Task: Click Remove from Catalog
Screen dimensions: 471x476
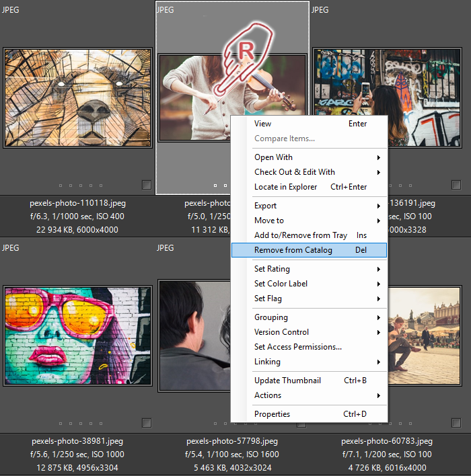Action: point(309,250)
